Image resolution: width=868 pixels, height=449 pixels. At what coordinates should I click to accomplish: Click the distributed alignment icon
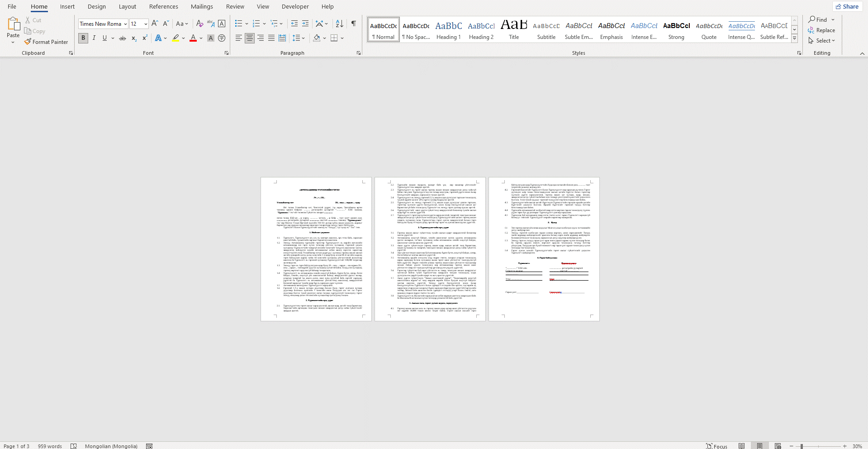click(282, 38)
